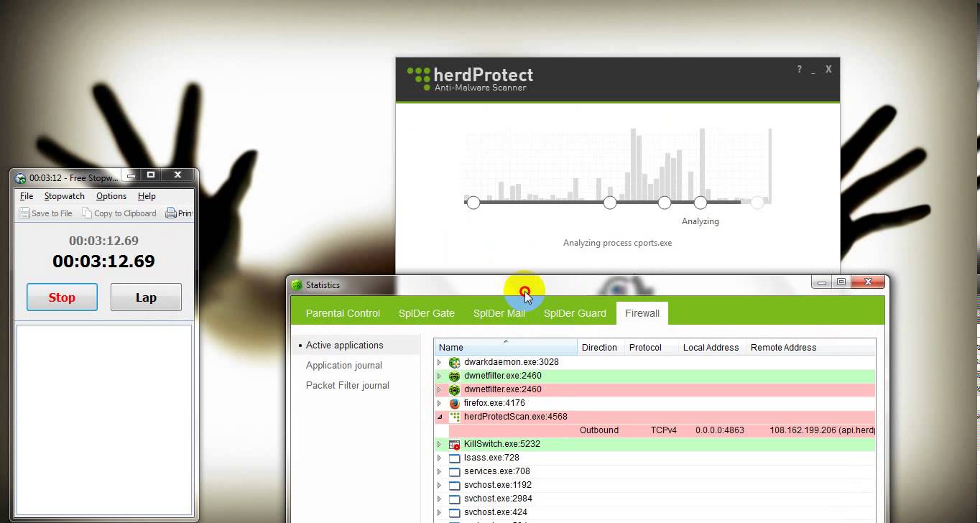Click the Stop button in the stopwatch
Viewport: 980px width, 523px height.
click(x=62, y=297)
